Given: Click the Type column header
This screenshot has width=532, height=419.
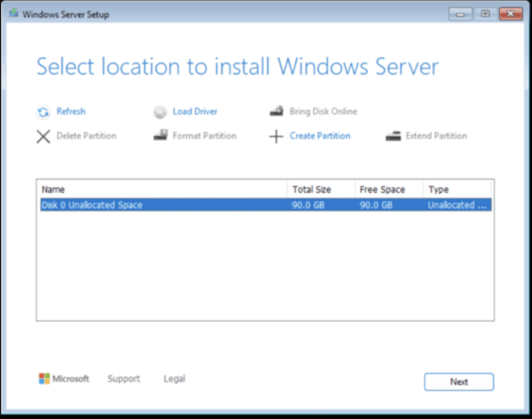Looking at the screenshot, I should tap(458, 189).
